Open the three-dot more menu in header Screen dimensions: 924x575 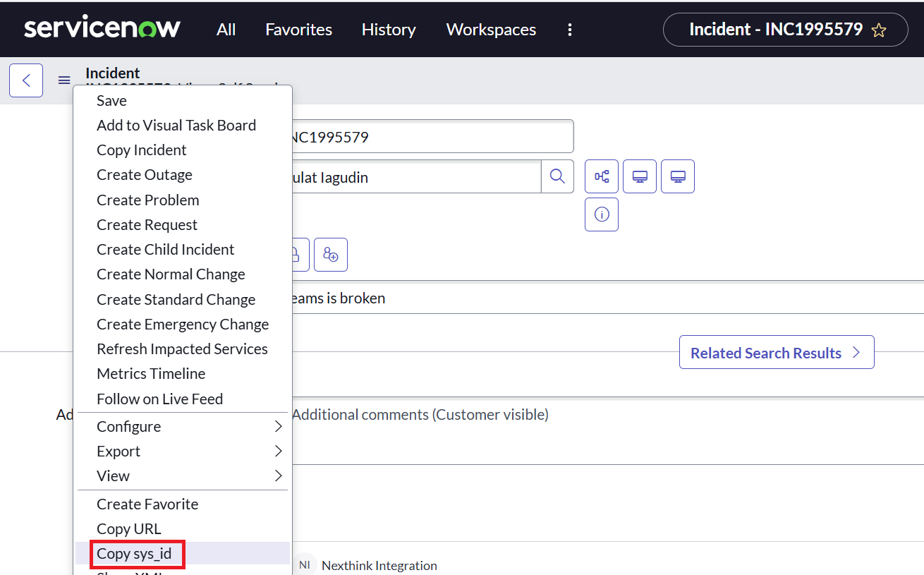coord(570,30)
